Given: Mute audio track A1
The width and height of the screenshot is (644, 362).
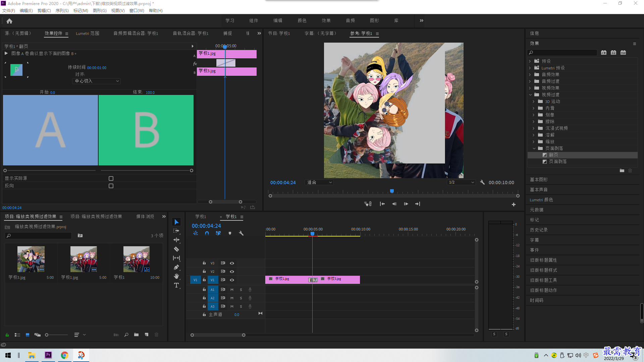Looking at the screenshot, I should [232, 290].
